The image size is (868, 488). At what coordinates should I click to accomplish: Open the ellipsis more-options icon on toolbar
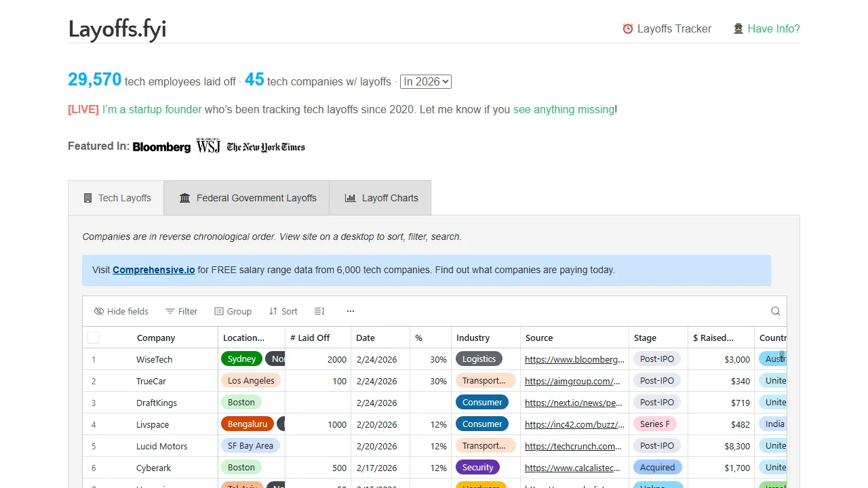coord(350,311)
